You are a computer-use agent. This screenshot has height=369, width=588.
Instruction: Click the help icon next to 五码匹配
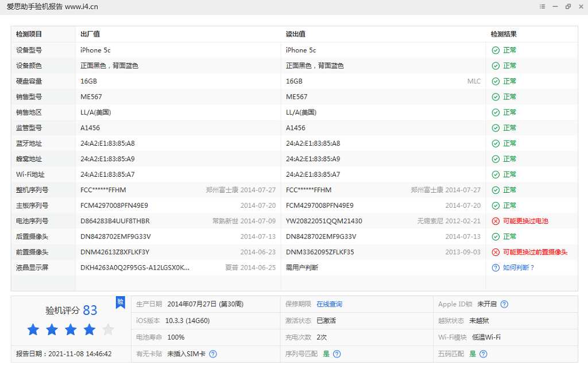tap(483, 354)
